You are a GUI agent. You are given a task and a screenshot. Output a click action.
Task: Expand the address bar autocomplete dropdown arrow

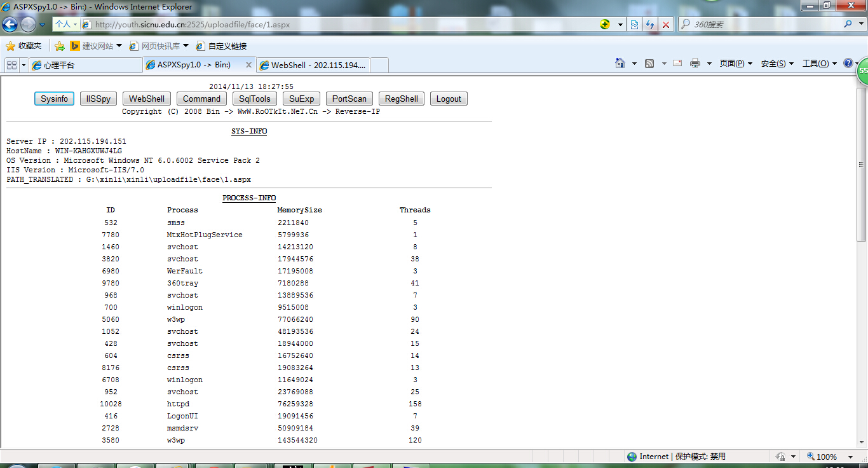tap(620, 24)
